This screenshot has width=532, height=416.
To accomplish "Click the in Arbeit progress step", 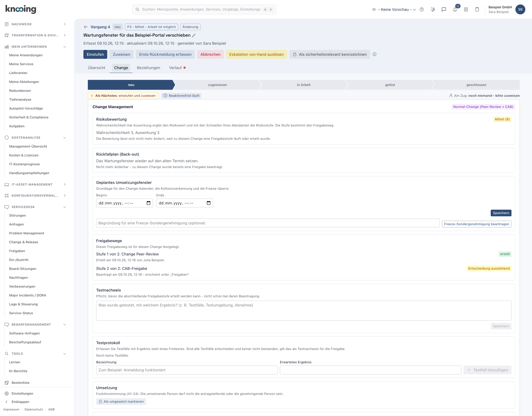I will click(304, 85).
